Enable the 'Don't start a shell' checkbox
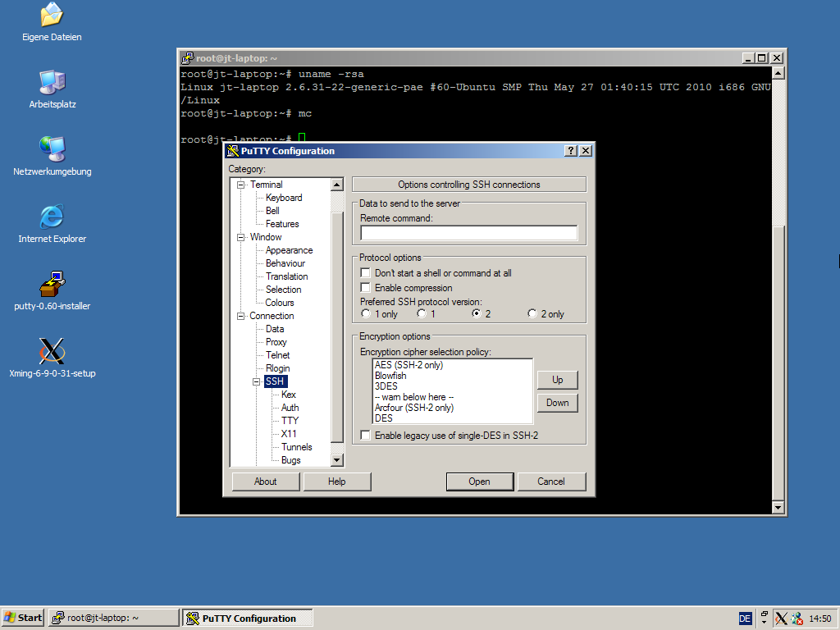 pos(366,273)
